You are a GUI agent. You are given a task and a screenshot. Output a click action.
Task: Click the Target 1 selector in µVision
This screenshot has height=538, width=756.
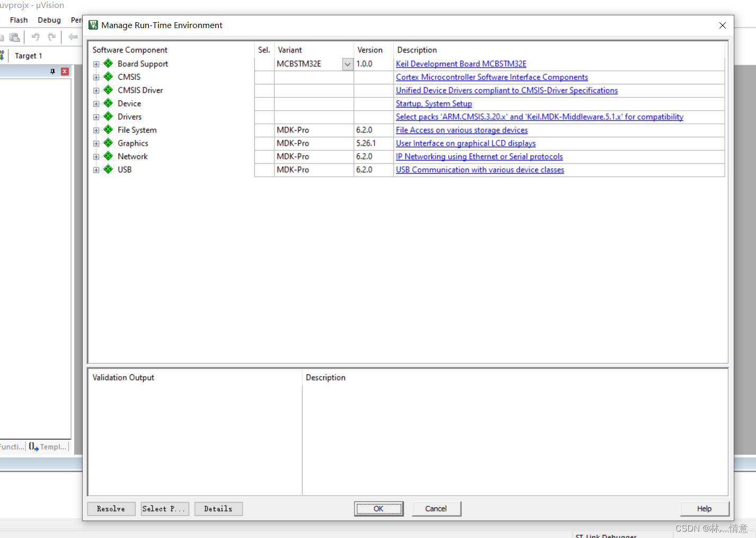[x=29, y=56]
